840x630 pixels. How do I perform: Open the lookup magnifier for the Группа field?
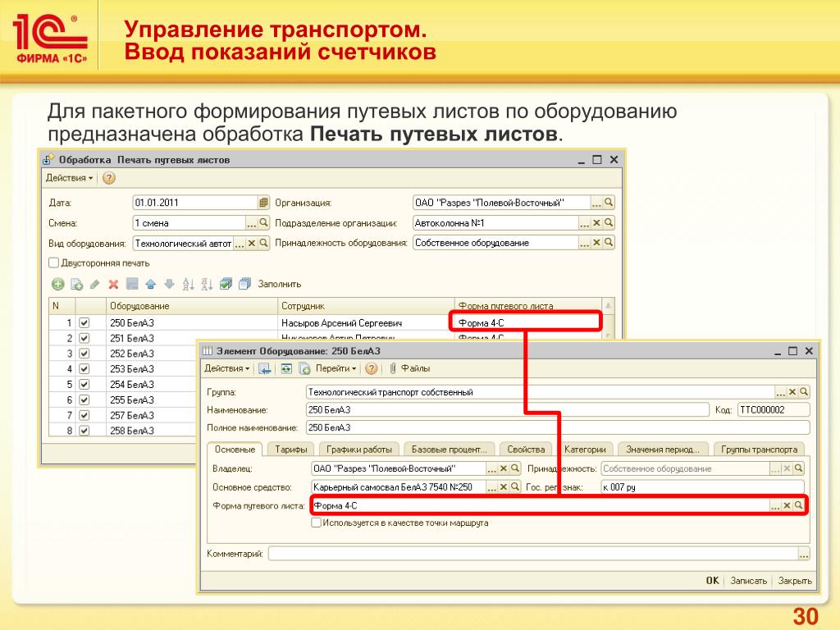[x=804, y=392]
